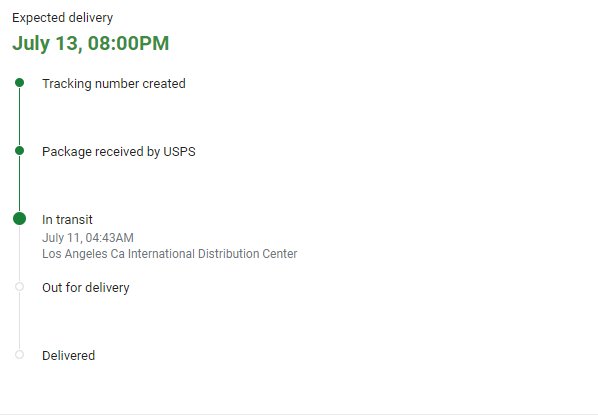The width and height of the screenshot is (598, 419).
Task: Select Los Angeles Ca International Distribution Center
Action: pyautogui.click(x=169, y=254)
